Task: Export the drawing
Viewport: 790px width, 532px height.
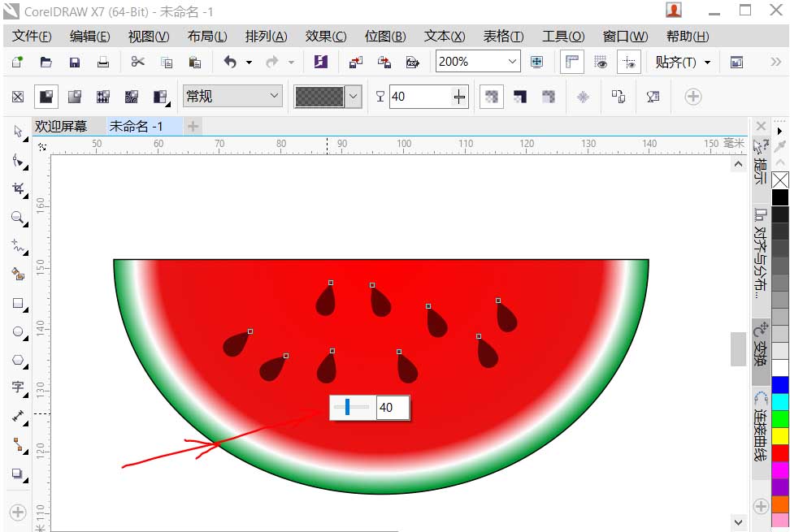Action: click(x=384, y=62)
